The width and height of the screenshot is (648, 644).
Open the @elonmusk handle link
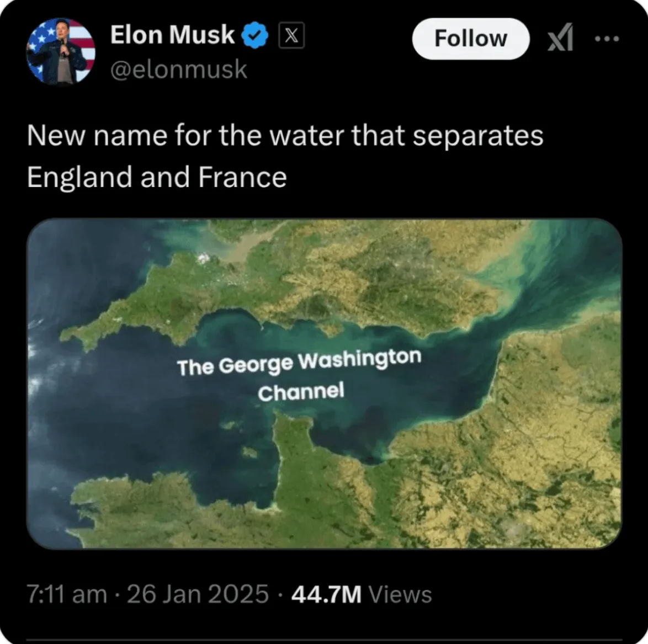pyautogui.click(x=179, y=70)
